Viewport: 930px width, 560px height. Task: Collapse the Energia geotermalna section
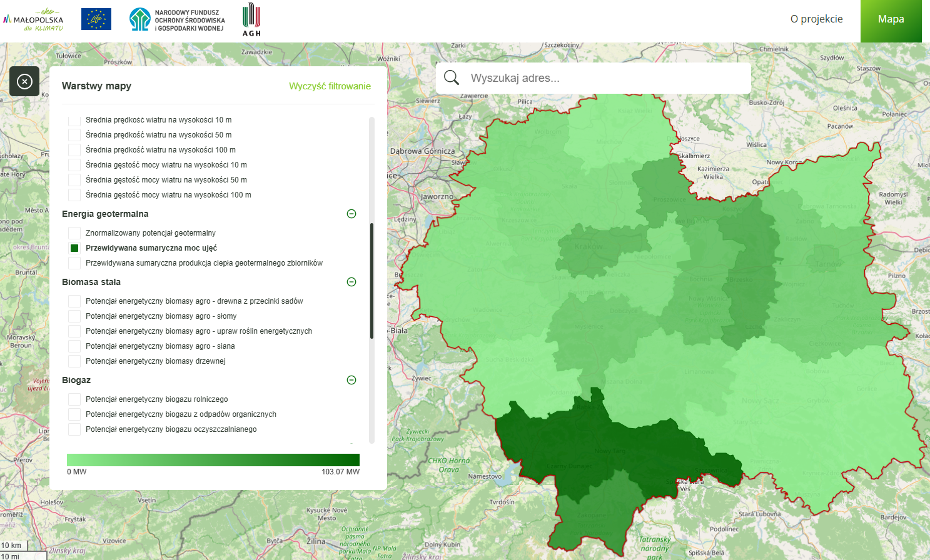(x=351, y=214)
